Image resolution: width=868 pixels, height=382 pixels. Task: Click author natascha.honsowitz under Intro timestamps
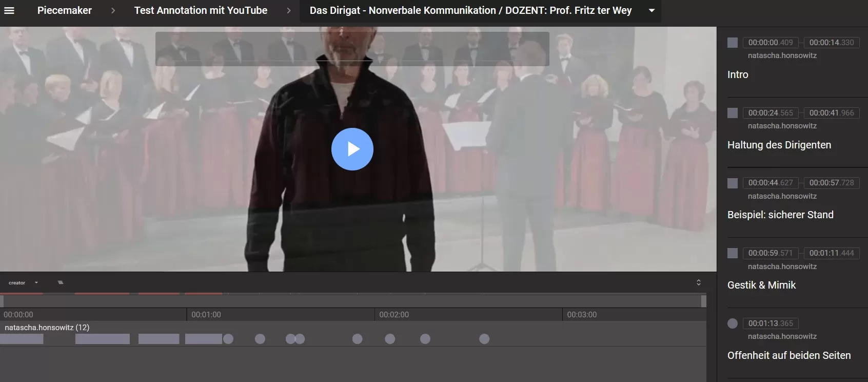click(782, 55)
